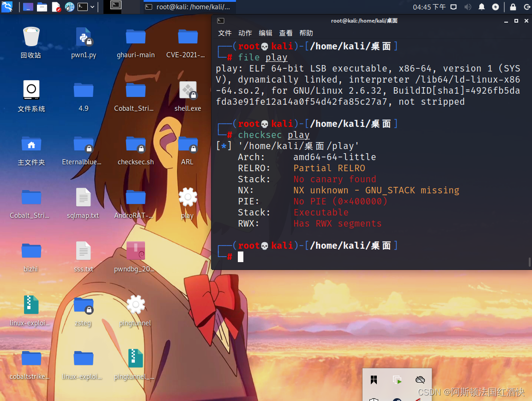Click the terminal title bar icon
Screen dimensions: 532x401
click(221, 21)
